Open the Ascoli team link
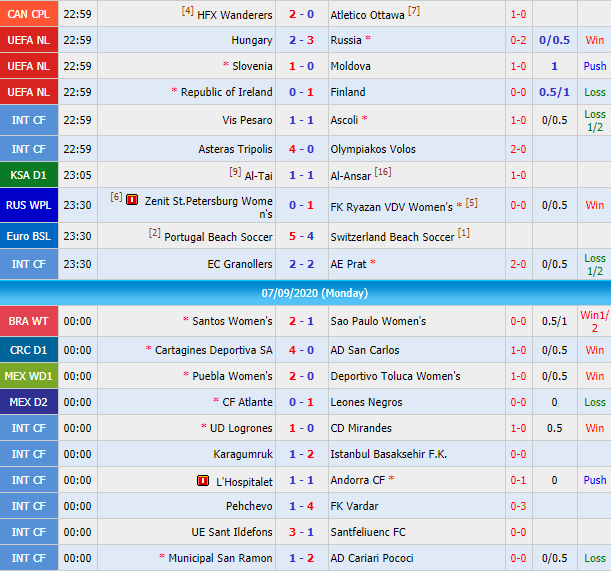Screen dimensions: 611x571 click(x=344, y=120)
